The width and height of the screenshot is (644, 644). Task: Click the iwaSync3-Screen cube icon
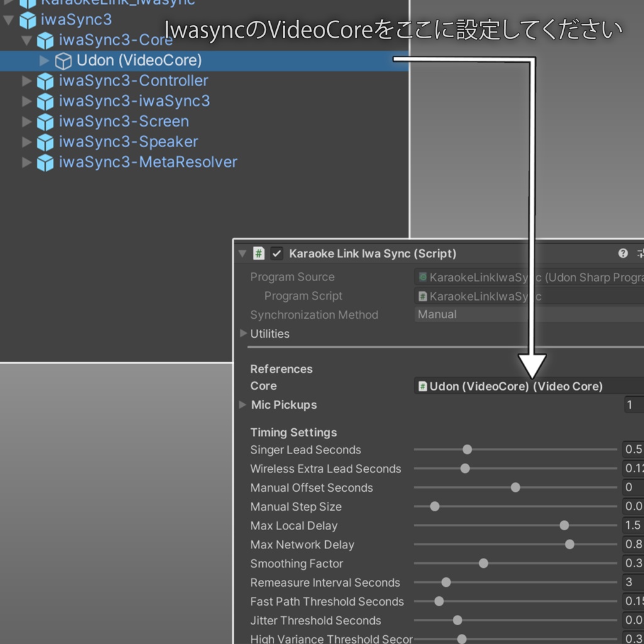(x=45, y=121)
